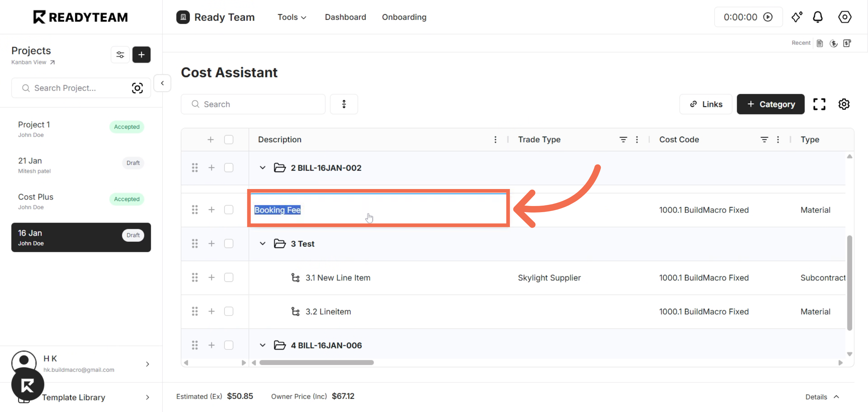Open the notifications bell

click(818, 17)
